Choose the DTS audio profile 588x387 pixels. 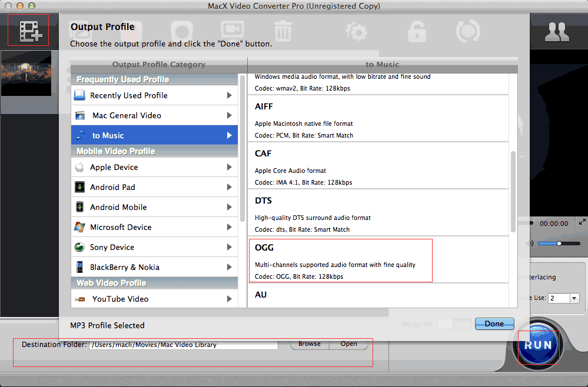pos(378,212)
